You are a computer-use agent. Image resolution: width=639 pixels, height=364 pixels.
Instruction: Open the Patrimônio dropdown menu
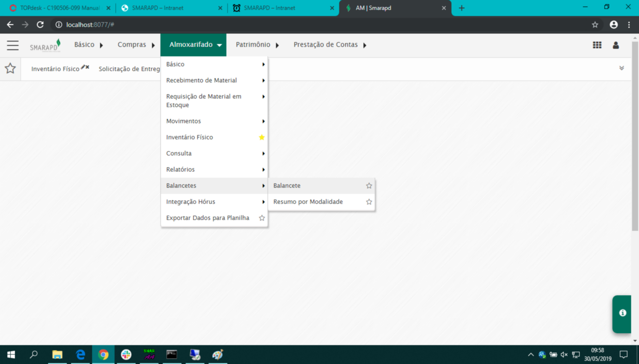(x=257, y=45)
